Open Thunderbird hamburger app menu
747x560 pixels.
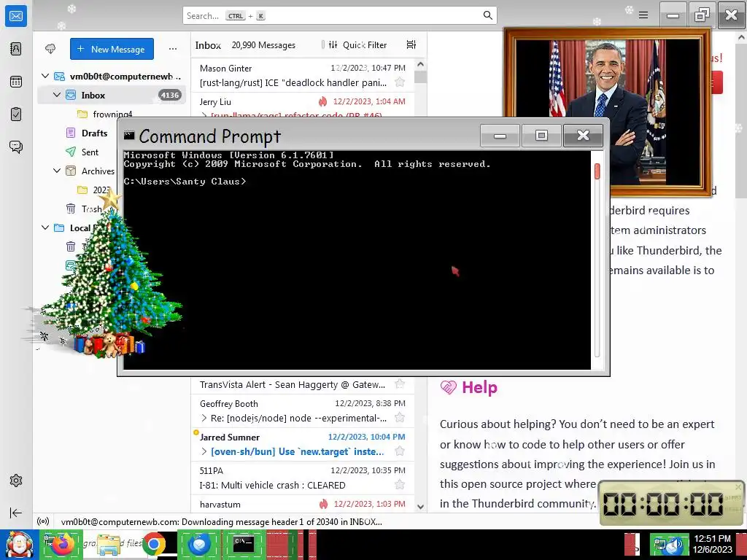643,15
